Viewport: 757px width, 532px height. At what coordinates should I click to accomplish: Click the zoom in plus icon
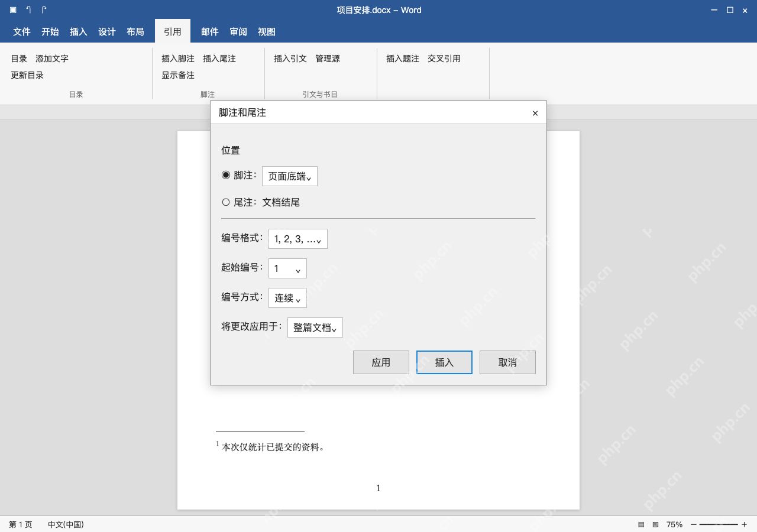[745, 524]
